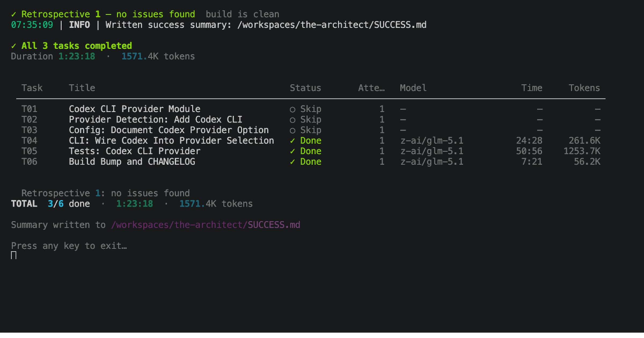
Task: Click the title "Codex CLI Provider Module"
Action: 134,109
